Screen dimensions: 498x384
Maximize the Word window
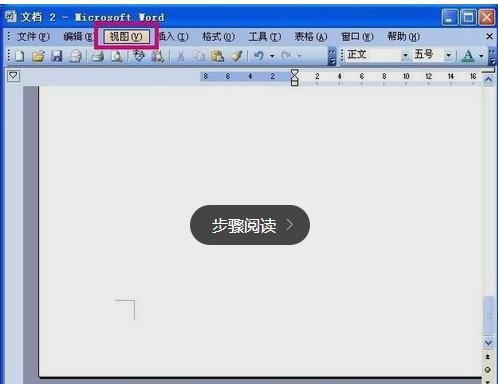click(468, 17)
